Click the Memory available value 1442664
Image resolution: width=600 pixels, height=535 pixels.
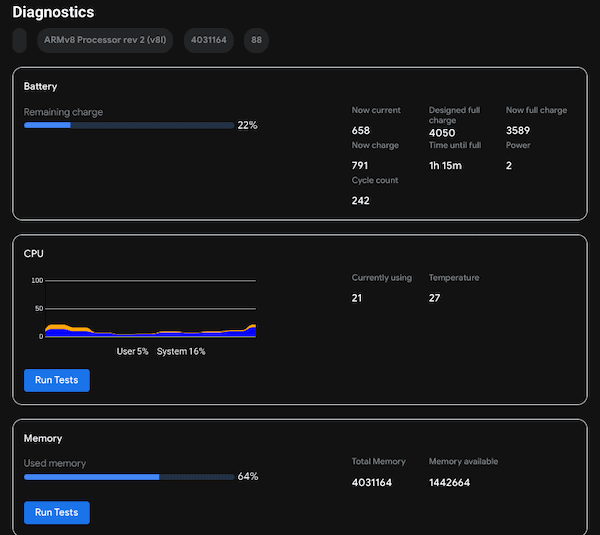click(x=450, y=483)
